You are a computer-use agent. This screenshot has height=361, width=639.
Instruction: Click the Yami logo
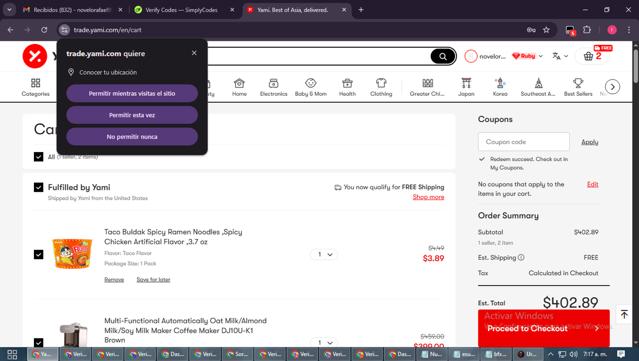35,56
